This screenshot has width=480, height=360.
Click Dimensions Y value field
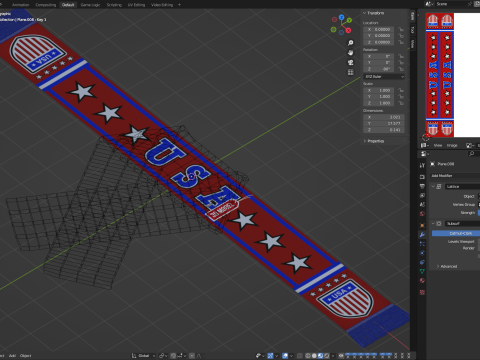coord(384,123)
